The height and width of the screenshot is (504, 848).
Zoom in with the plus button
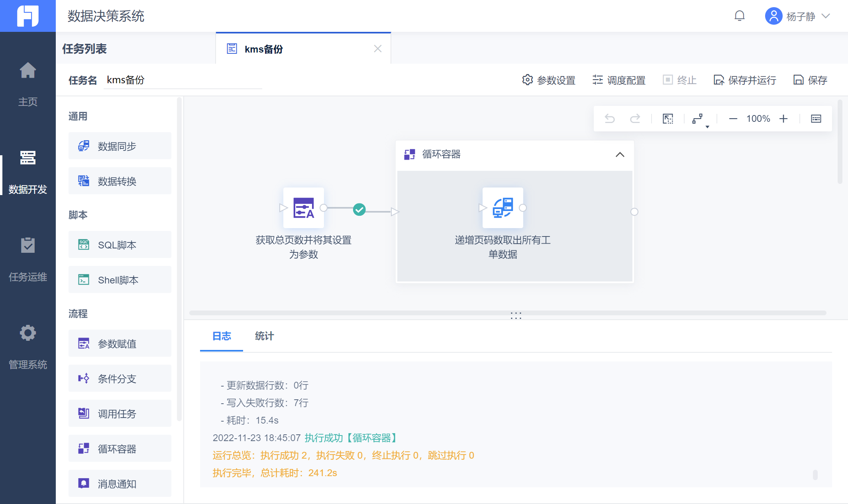pyautogui.click(x=783, y=119)
